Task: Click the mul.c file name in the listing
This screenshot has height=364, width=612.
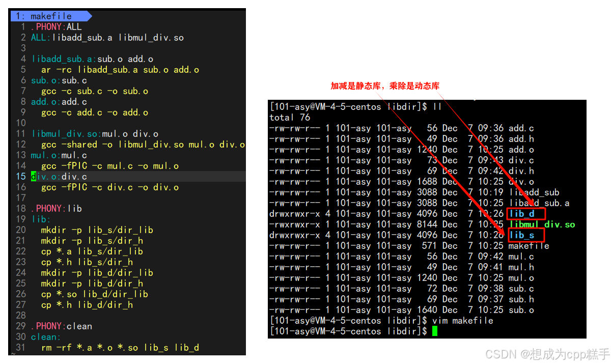Action: click(x=522, y=257)
